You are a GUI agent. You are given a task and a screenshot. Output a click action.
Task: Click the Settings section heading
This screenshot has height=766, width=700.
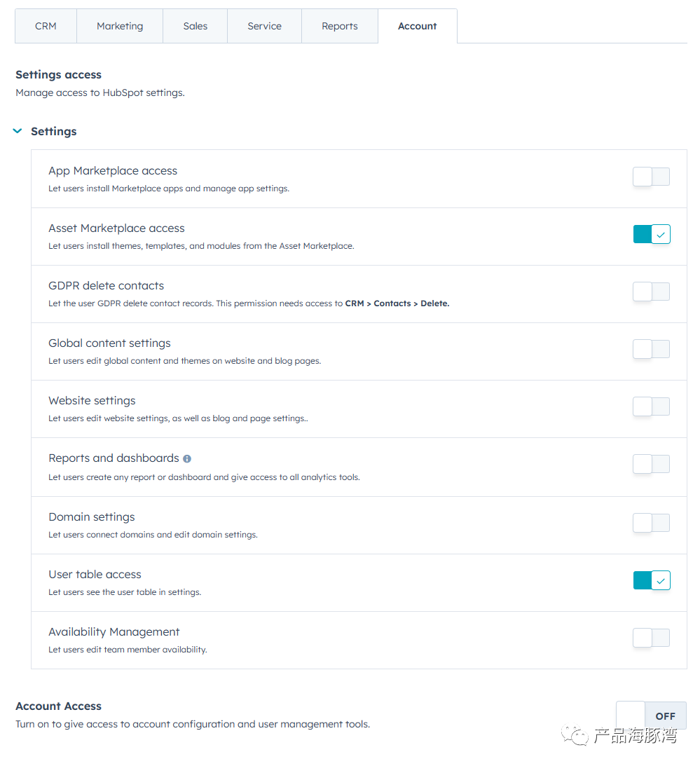pos(54,132)
